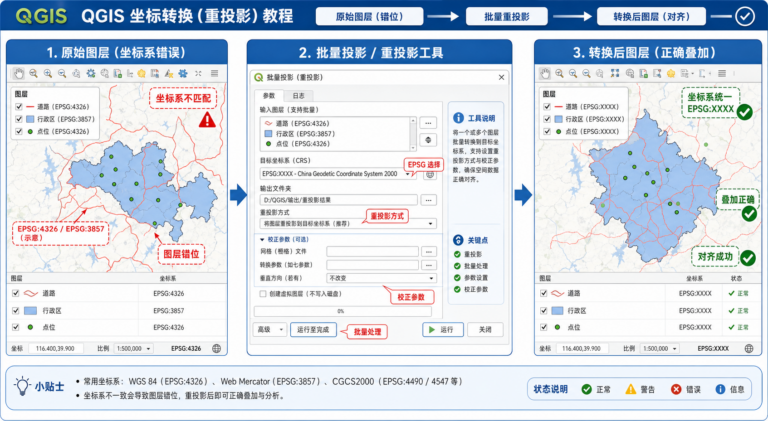This screenshot has width=768, height=421.
Task: Click the coordinate field 116.400,39.900 in panel 1
Action: point(55,349)
